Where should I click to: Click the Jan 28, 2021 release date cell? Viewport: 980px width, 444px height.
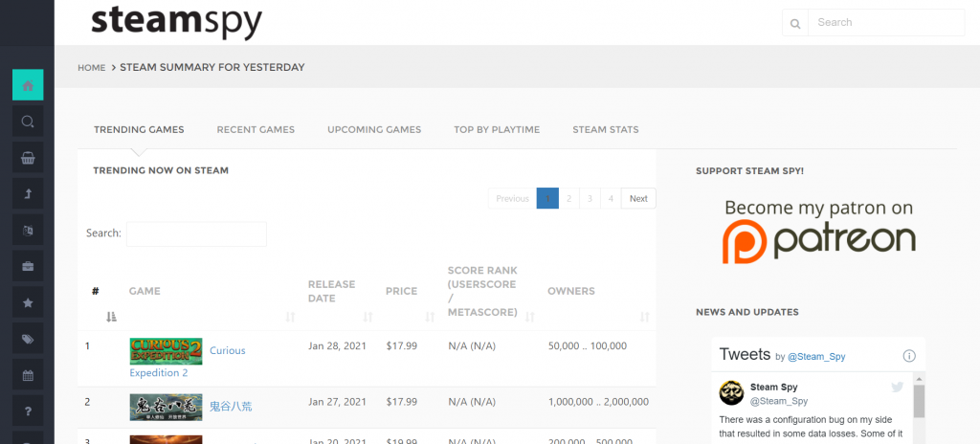point(337,345)
